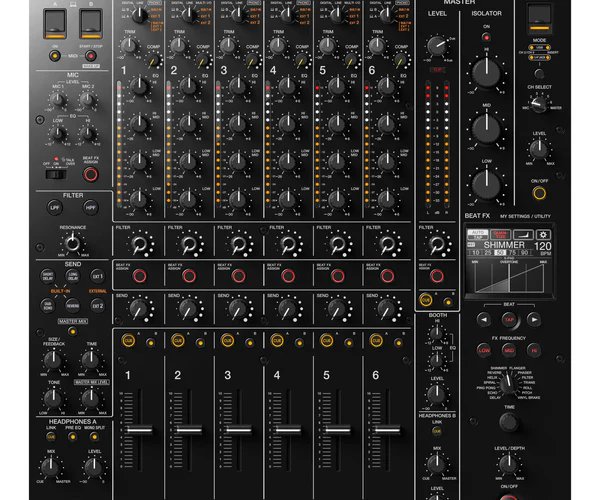
Task: Click the channel 3 fader
Action: [x=239, y=430]
